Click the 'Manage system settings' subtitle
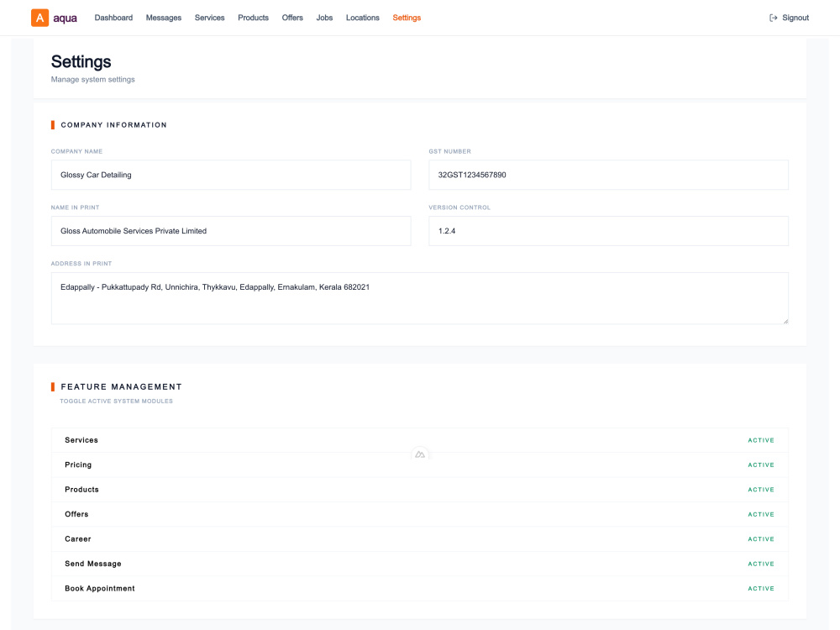This screenshot has width=840, height=630. pos(92,79)
